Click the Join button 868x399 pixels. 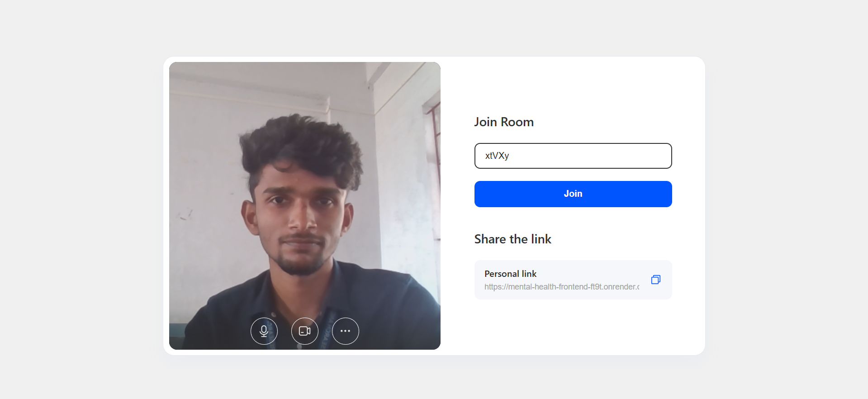click(x=573, y=194)
